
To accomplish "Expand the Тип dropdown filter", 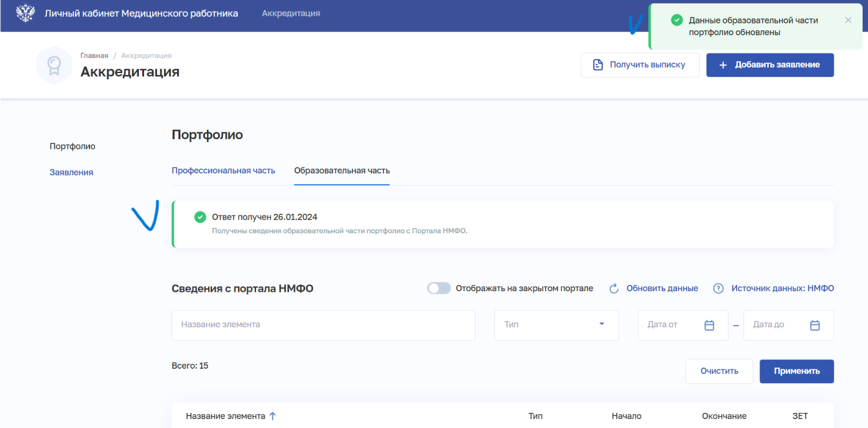I will 556,325.
